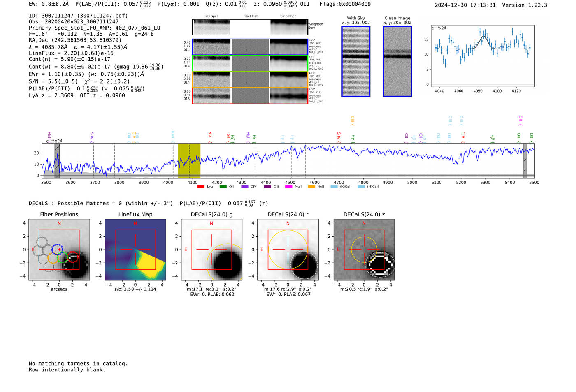This screenshot has width=576, height=392.
Task: Select the DECaLS z-band cutout
Action: [x=364, y=250]
